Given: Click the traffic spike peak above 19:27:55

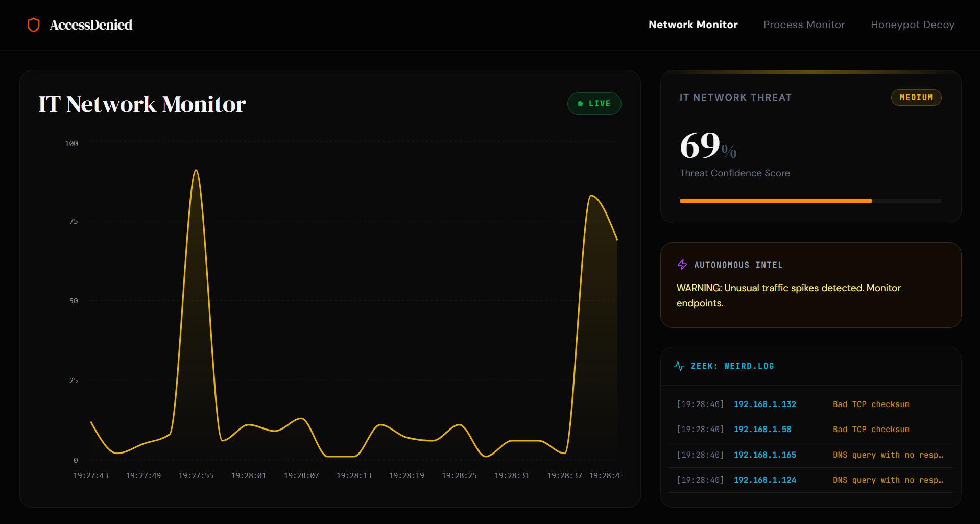Looking at the screenshot, I should 196,171.
